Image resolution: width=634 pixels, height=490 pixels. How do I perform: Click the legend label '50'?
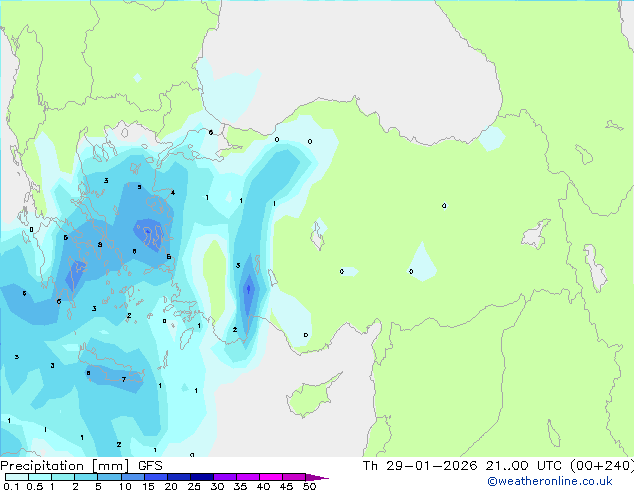[309, 486]
